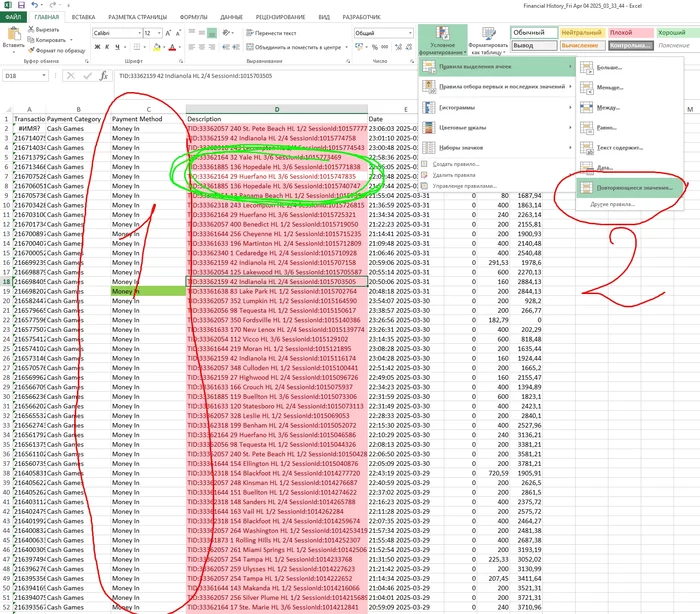This screenshot has height=614, width=700.
Task: Activate Формат по образцу format painter
Action: tap(56, 50)
